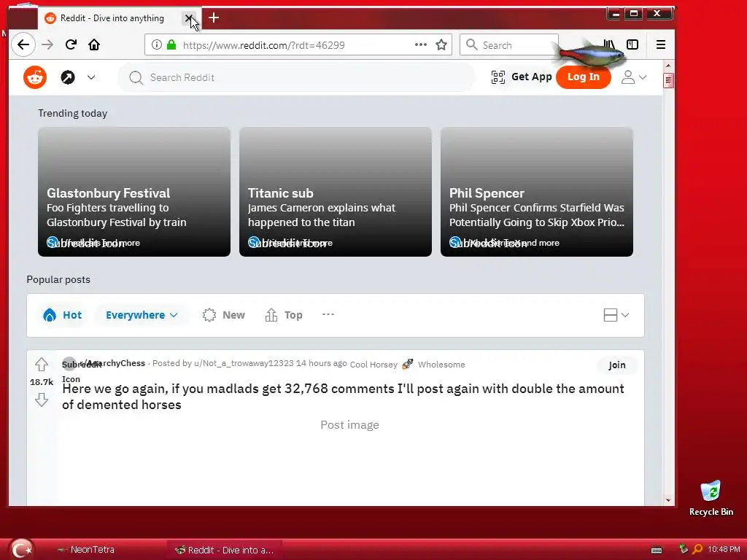Open the user account dropdown menu
This screenshot has height=560, width=747.
(634, 77)
